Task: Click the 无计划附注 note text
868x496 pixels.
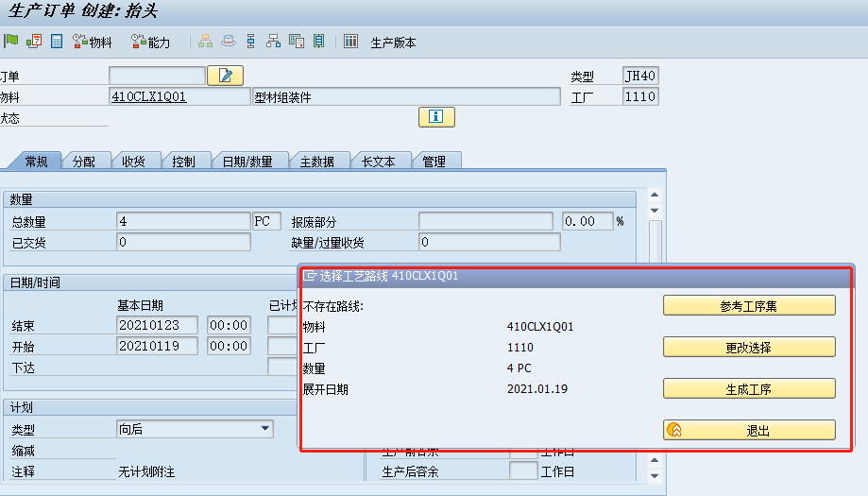Action: [x=146, y=471]
